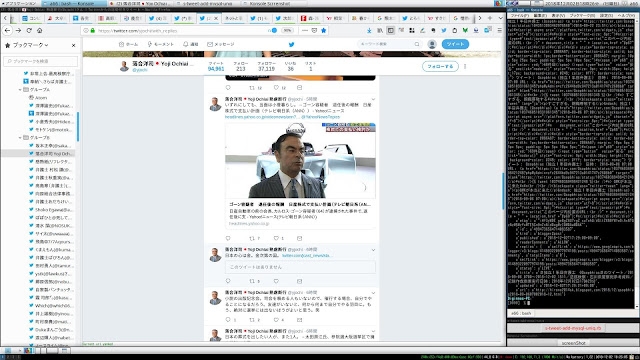Like the tweet showing 4 likes
This screenshot has height=360, width=640.
pyautogui.click(x=276, y=320)
